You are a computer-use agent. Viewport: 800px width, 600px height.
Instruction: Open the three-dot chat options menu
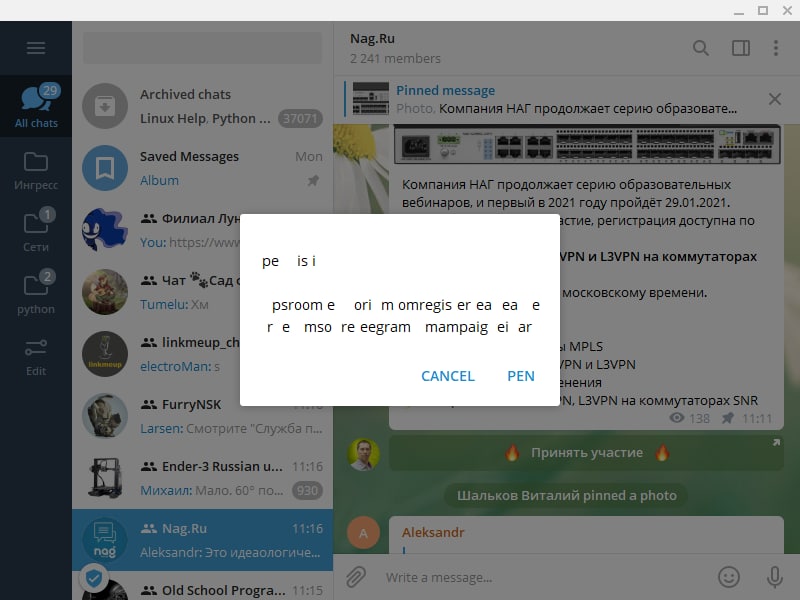click(x=776, y=48)
